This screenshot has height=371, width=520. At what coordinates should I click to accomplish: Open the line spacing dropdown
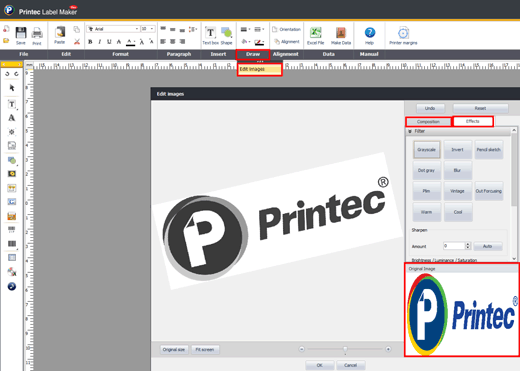(x=193, y=29)
